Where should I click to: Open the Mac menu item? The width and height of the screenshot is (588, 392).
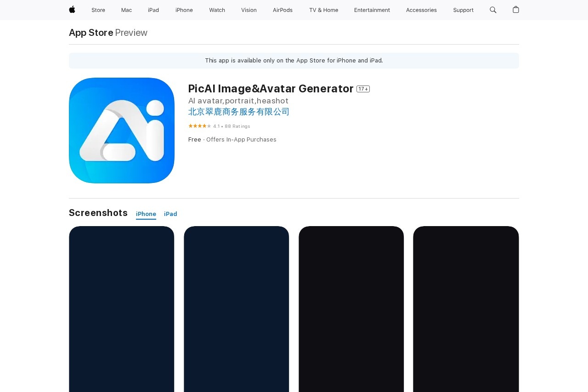pyautogui.click(x=126, y=10)
